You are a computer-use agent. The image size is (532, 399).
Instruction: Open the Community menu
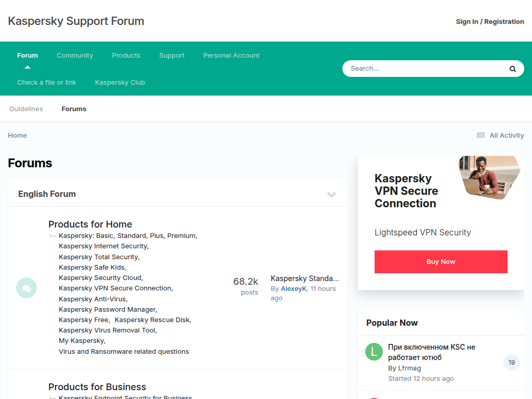tap(75, 56)
